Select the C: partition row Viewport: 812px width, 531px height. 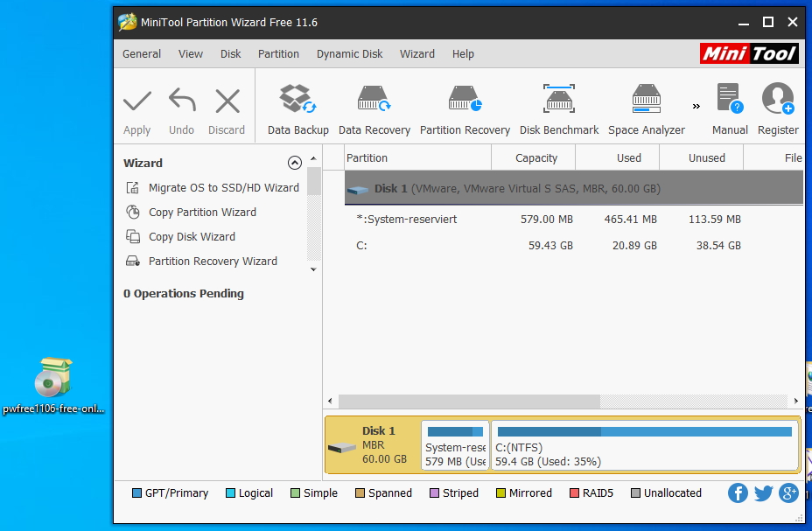click(574, 245)
